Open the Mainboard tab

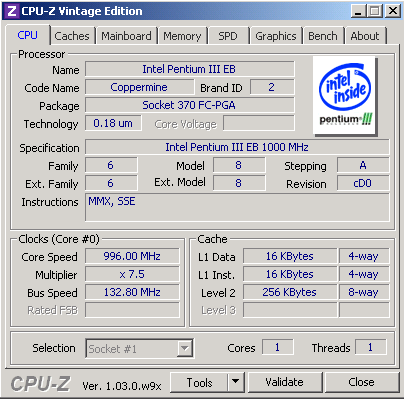[x=126, y=36]
